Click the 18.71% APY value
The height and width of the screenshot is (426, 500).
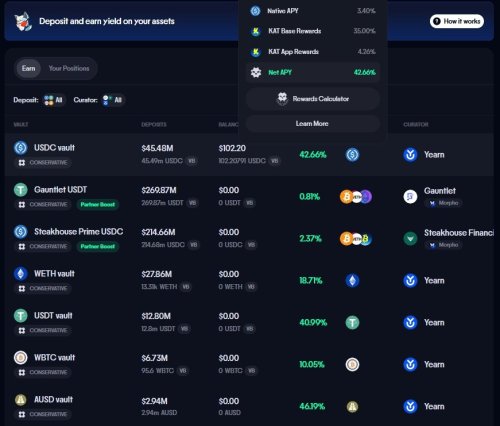311,281
